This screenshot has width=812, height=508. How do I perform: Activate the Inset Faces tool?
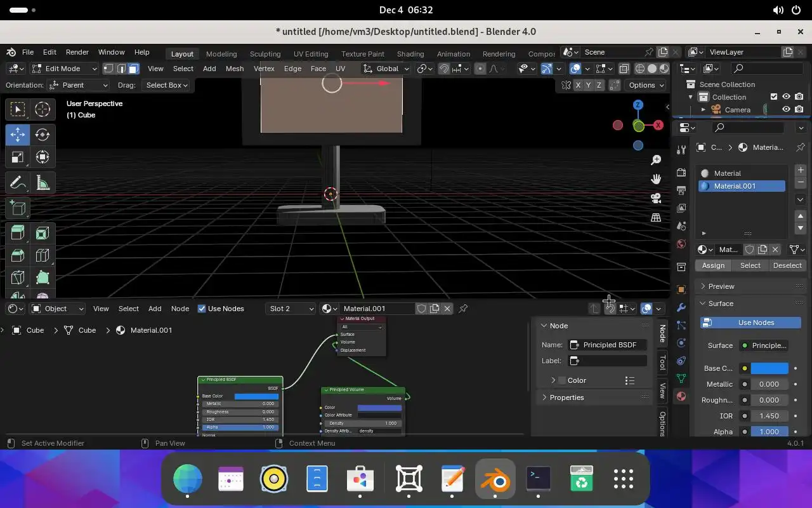click(43, 233)
